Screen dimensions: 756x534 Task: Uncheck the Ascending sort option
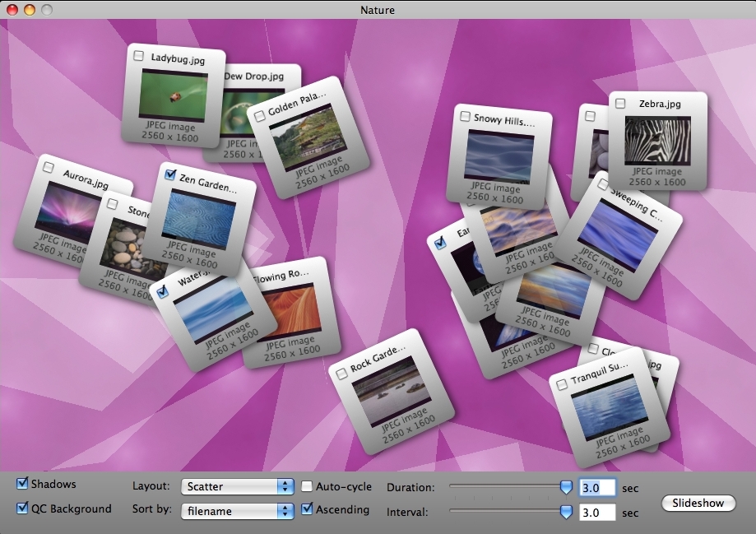click(308, 509)
